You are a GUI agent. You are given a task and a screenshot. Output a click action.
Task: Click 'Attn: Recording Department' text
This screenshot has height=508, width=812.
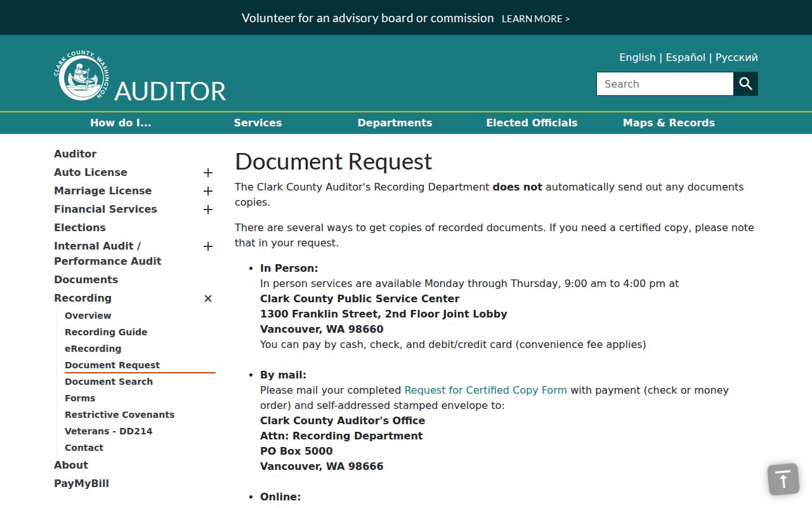[x=341, y=436]
